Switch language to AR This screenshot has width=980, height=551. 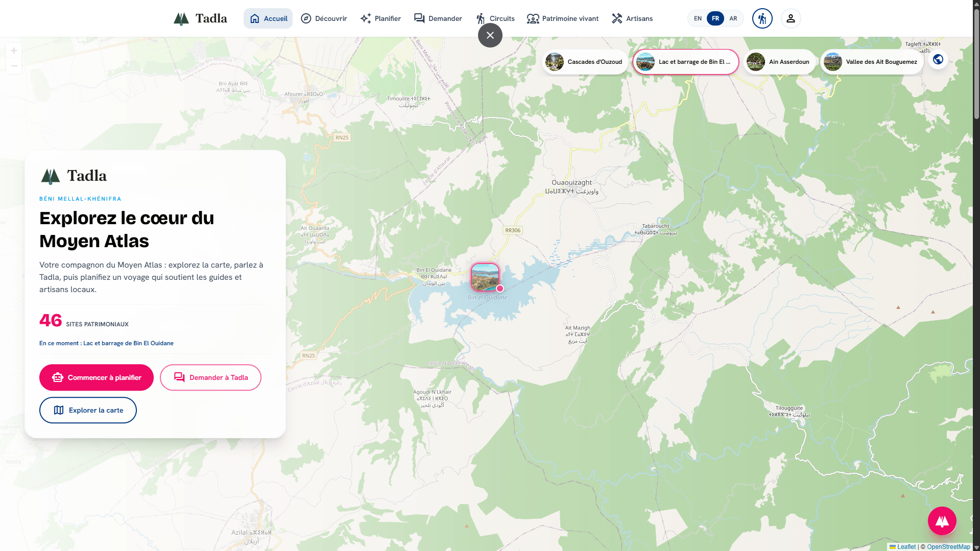point(733,18)
